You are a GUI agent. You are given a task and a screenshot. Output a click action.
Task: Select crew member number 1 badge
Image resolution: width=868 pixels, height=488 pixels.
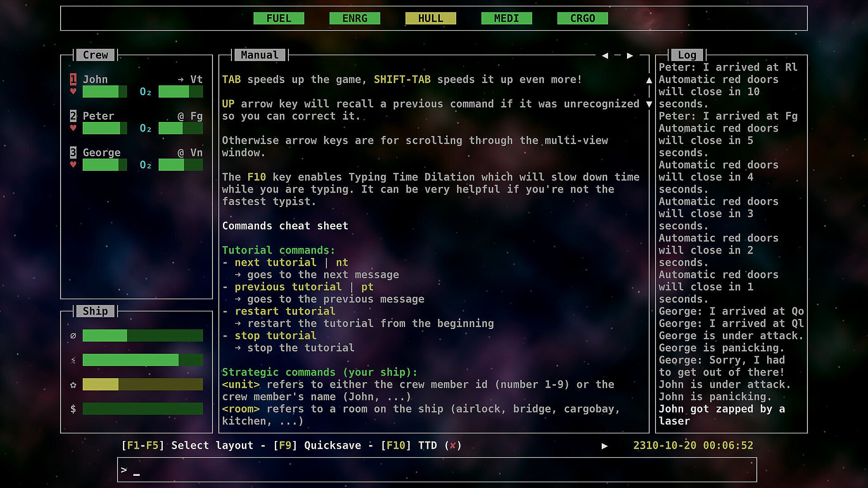click(73, 79)
